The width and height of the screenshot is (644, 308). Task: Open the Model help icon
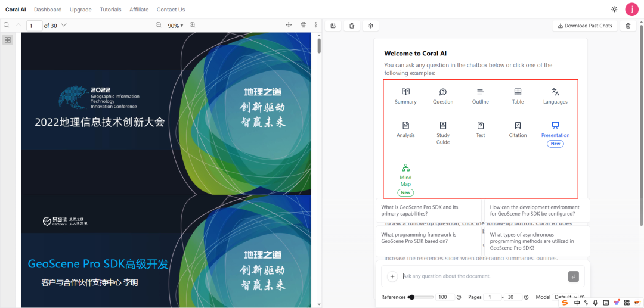(582, 297)
